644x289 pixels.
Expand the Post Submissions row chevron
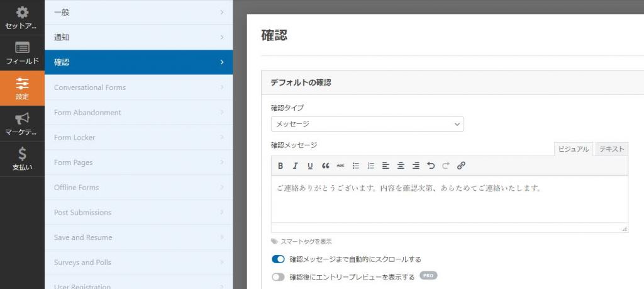(222, 213)
